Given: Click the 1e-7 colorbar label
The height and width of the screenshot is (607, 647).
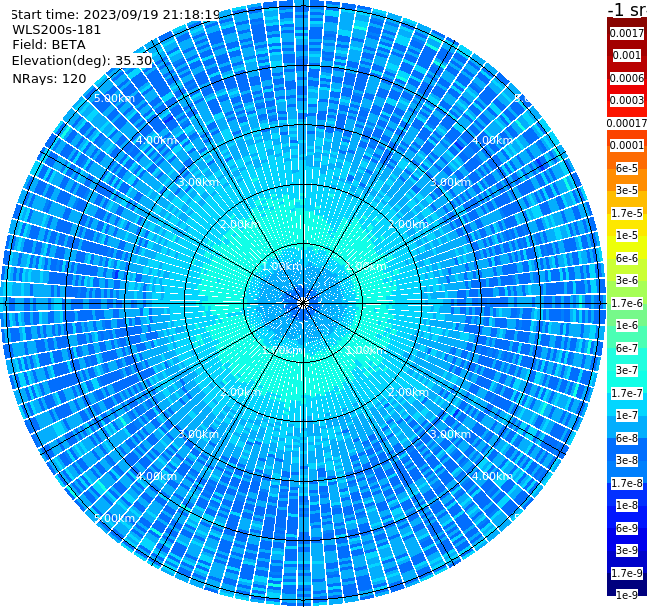Looking at the screenshot, I should (x=627, y=415).
